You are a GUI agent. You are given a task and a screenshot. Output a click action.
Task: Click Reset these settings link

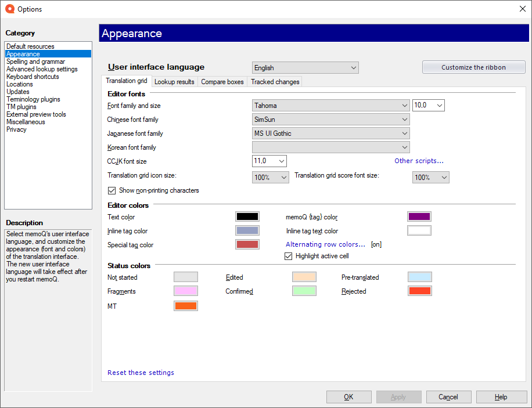(x=141, y=373)
